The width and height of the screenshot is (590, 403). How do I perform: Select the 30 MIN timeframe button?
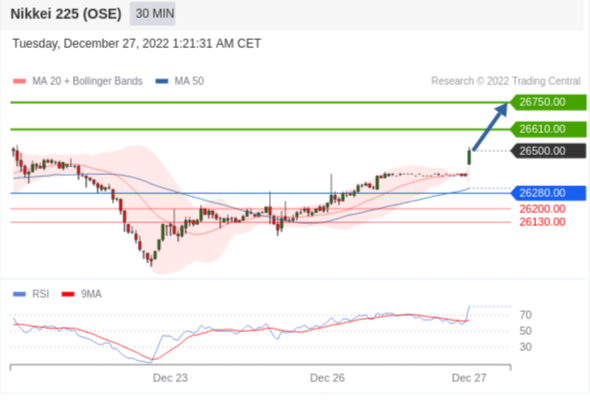tap(152, 14)
